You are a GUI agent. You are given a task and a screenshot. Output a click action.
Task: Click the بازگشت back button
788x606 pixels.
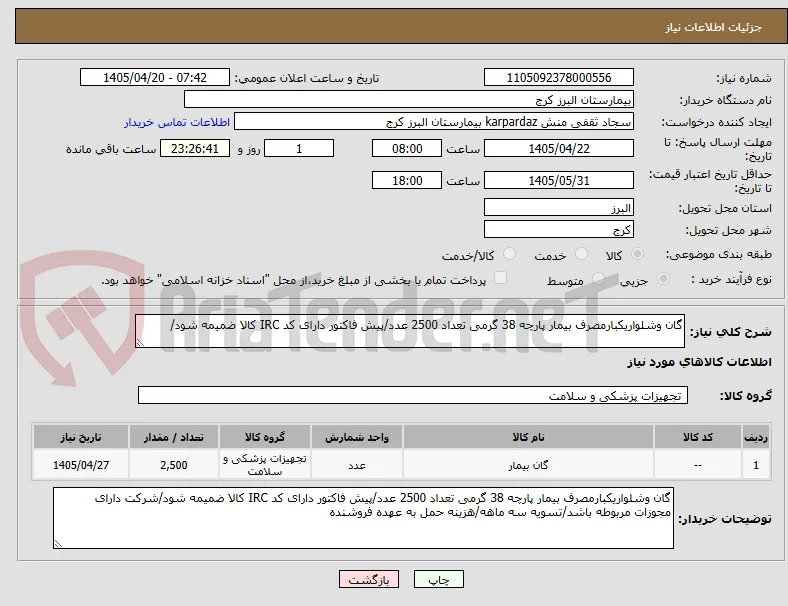(x=369, y=579)
